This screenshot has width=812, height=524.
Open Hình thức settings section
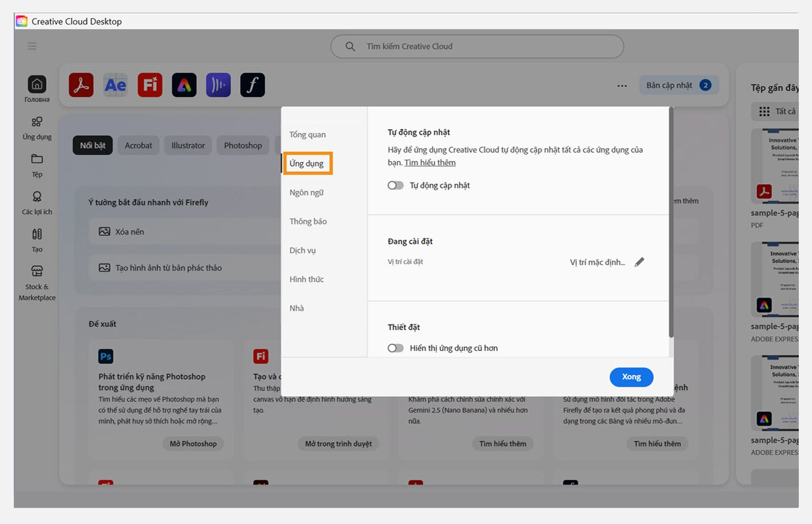coord(307,279)
